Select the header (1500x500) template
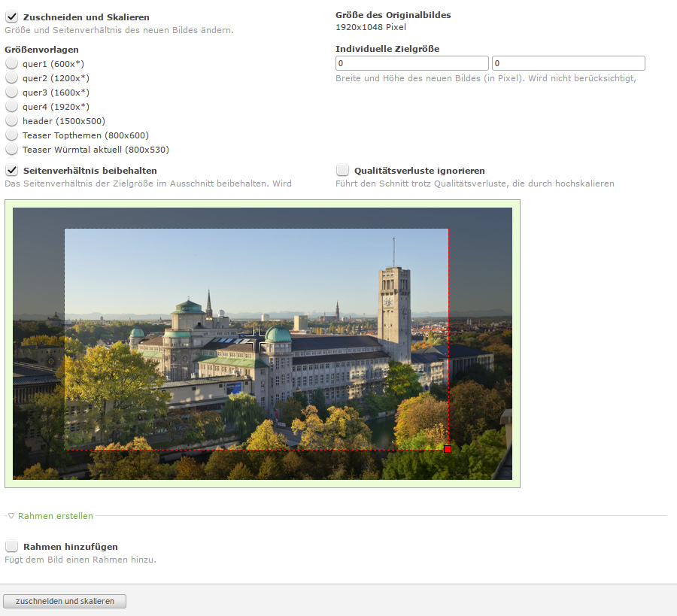The image size is (677, 616). click(11, 120)
